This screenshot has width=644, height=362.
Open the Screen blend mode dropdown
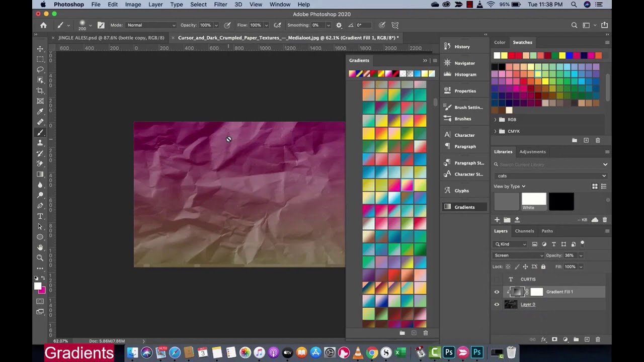518,255
